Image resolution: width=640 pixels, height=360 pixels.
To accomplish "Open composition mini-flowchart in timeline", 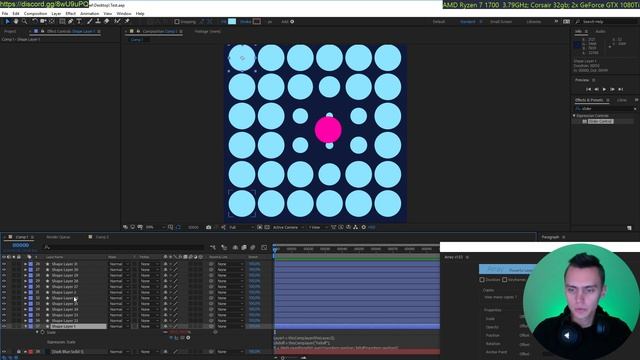I will (213, 247).
